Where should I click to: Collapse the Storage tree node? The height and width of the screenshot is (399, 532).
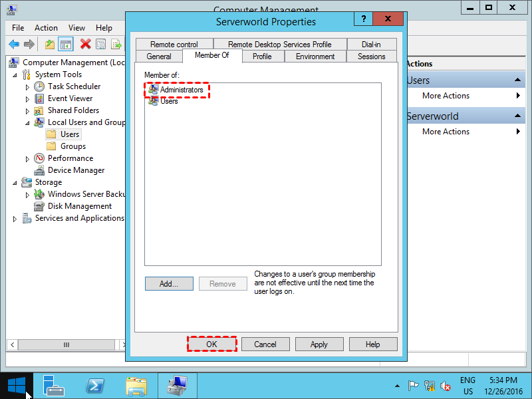[15, 184]
